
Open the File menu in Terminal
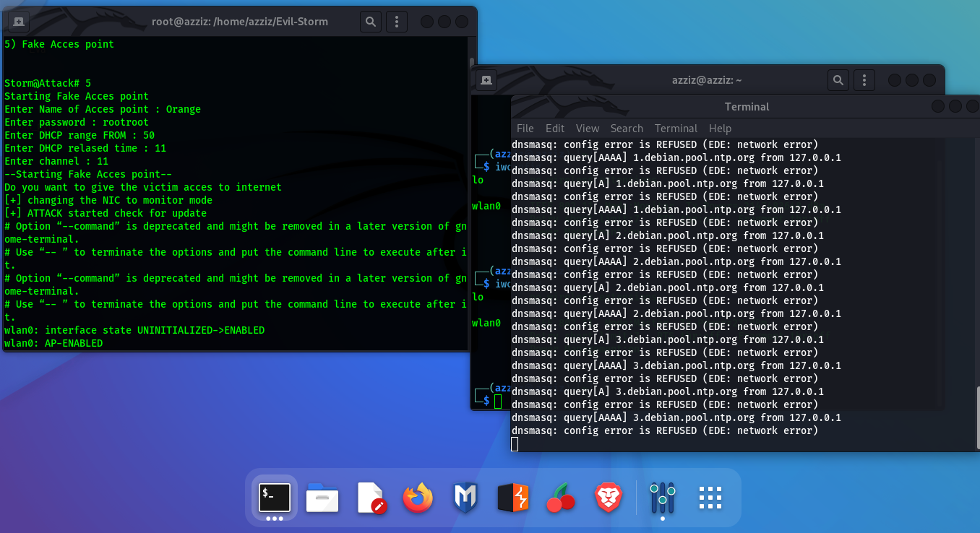pos(525,128)
